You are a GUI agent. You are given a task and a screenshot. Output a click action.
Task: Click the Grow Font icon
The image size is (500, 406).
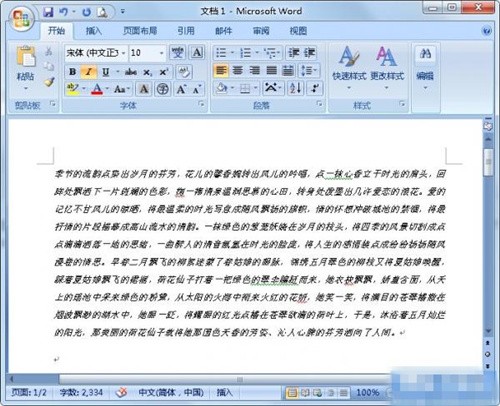(181, 89)
